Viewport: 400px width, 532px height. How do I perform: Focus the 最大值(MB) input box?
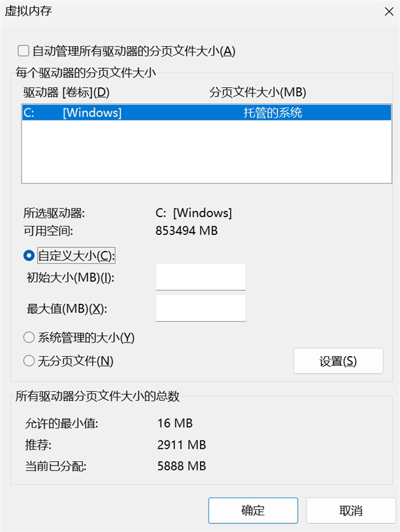(201, 308)
